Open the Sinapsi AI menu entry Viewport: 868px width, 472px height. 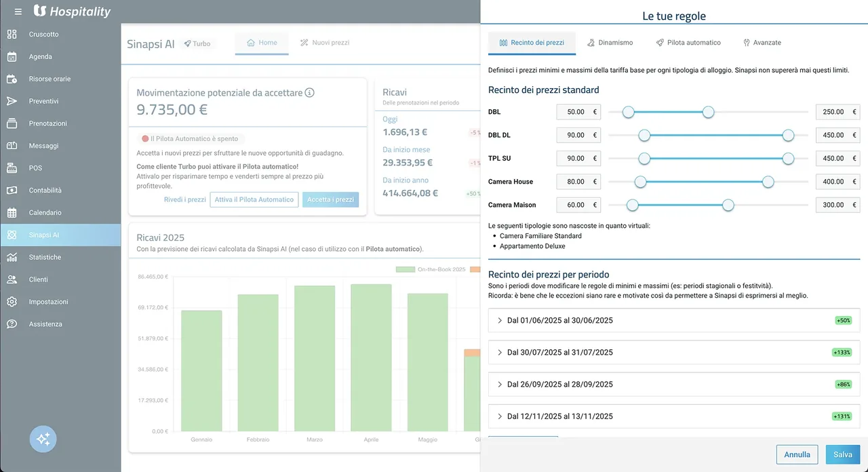pyautogui.click(x=60, y=235)
